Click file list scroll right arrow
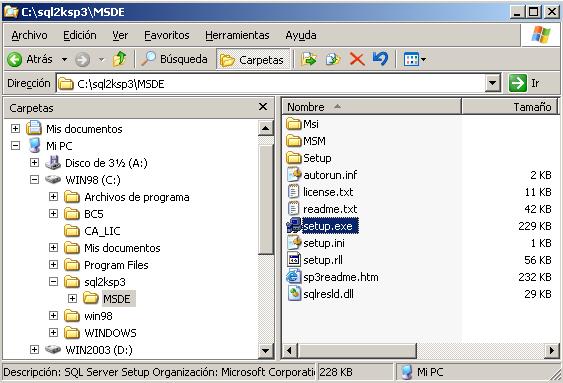 coord(551,350)
